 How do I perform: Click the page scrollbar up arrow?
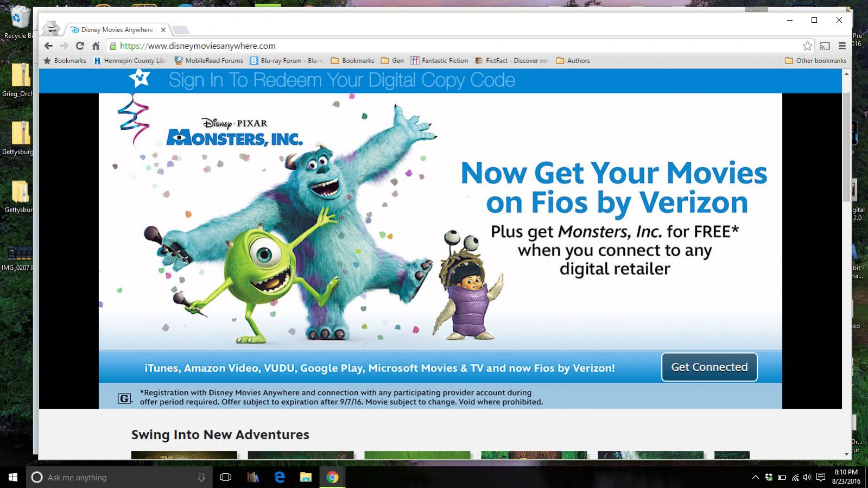click(x=846, y=74)
